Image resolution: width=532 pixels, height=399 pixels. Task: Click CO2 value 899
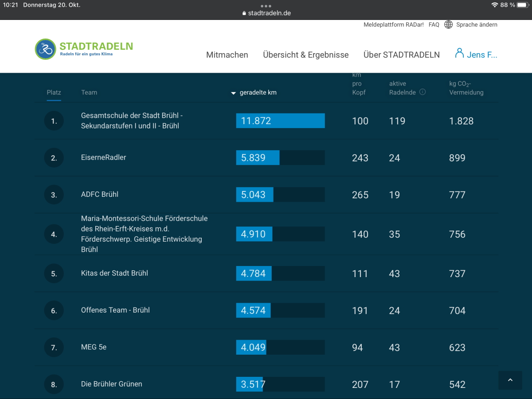click(x=457, y=158)
